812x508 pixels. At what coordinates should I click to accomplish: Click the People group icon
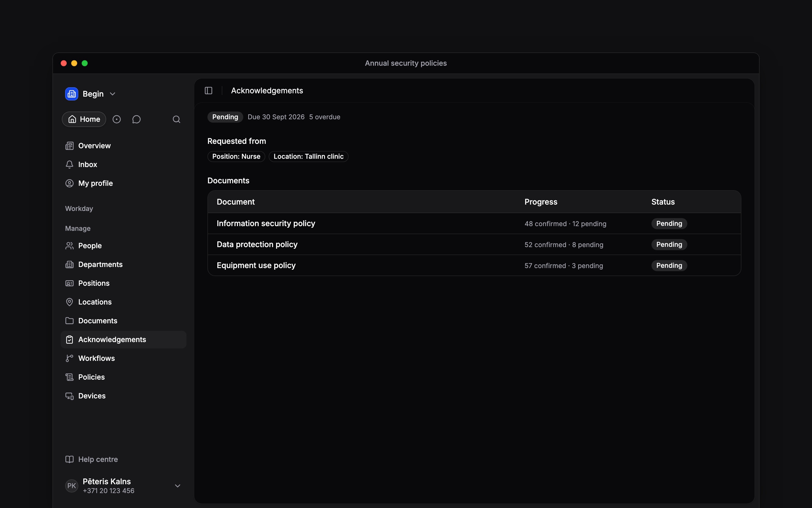coord(70,246)
